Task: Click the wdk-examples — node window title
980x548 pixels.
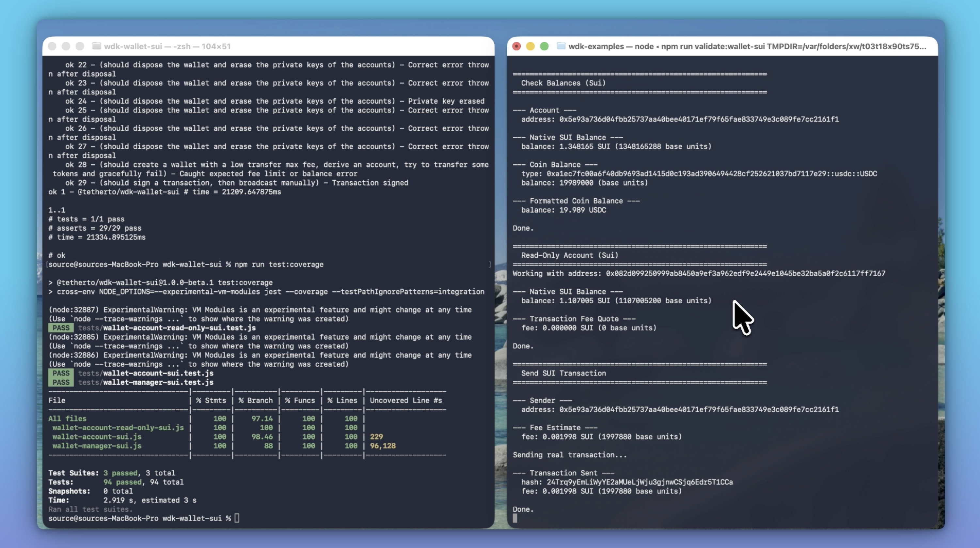Action: [747, 46]
